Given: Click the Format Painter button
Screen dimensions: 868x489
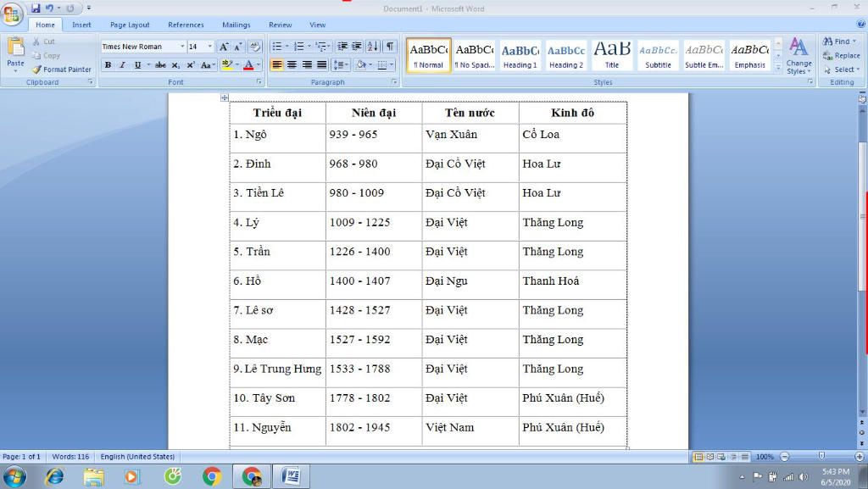Looking at the screenshot, I should 61,69.
